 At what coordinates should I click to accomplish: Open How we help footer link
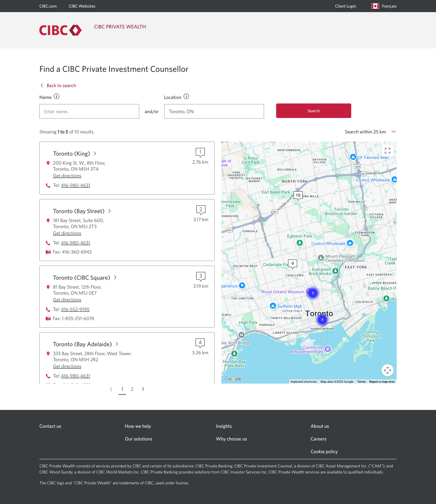pos(138,426)
